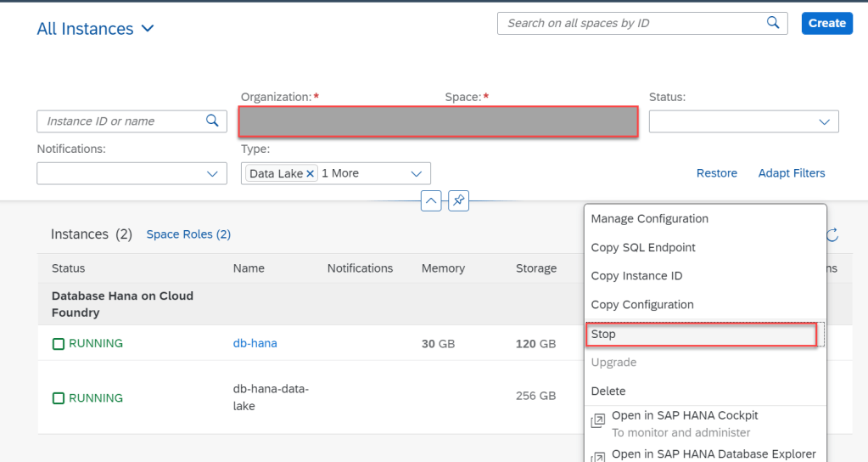Click the SAP HANA Database Explorer icon

click(x=598, y=456)
